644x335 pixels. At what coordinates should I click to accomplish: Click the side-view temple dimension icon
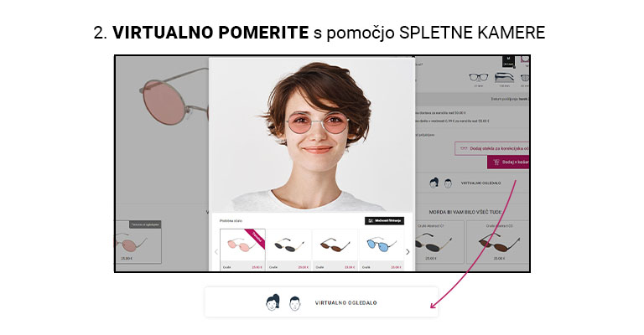click(x=504, y=77)
